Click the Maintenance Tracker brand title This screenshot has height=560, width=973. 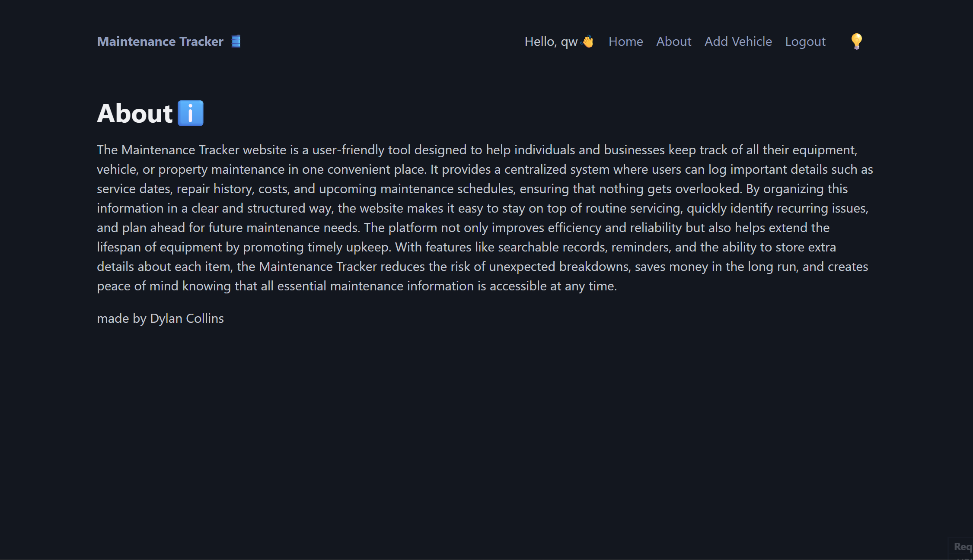(x=160, y=41)
